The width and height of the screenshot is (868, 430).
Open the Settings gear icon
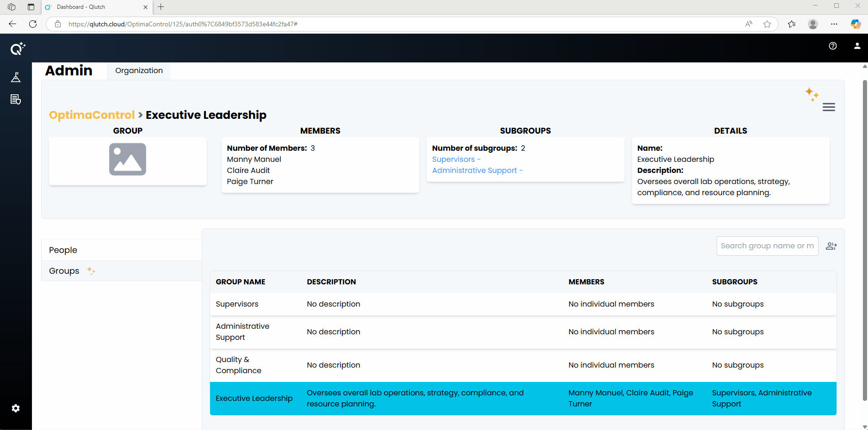[16, 408]
